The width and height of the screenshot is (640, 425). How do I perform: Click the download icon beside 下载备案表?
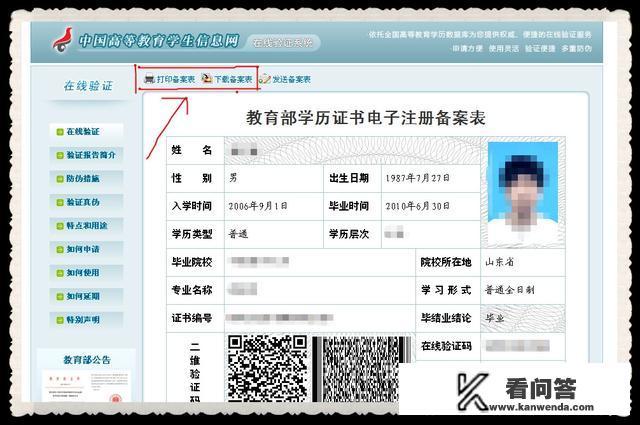coord(207,79)
